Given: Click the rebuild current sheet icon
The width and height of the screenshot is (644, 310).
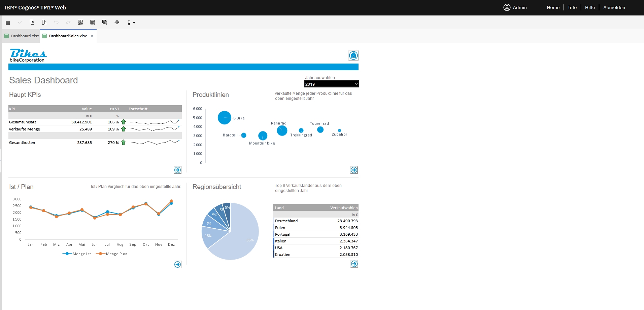Looking at the screenshot, I should point(93,23).
